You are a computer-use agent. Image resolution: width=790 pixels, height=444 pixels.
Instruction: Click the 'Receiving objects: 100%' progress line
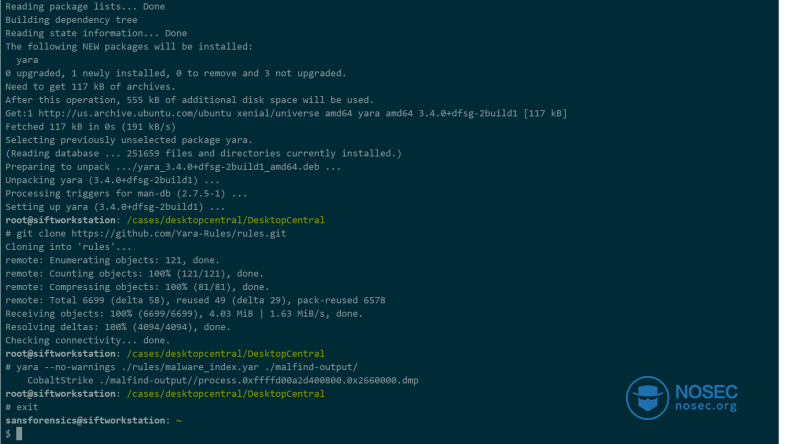184,313
